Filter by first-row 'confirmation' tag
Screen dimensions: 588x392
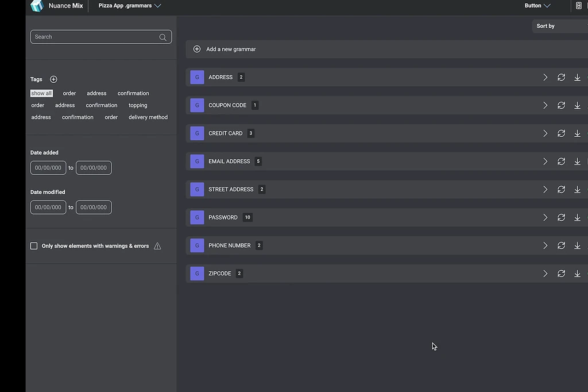pos(133,94)
